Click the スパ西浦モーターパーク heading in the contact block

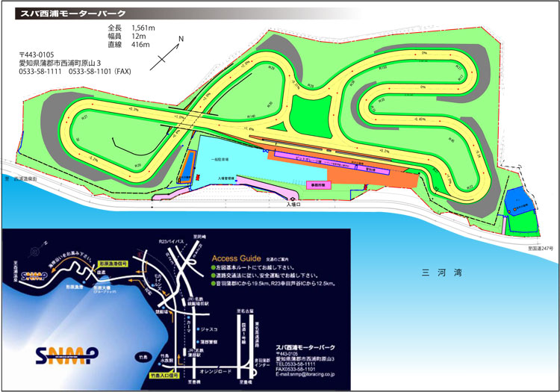[x=305, y=347]
